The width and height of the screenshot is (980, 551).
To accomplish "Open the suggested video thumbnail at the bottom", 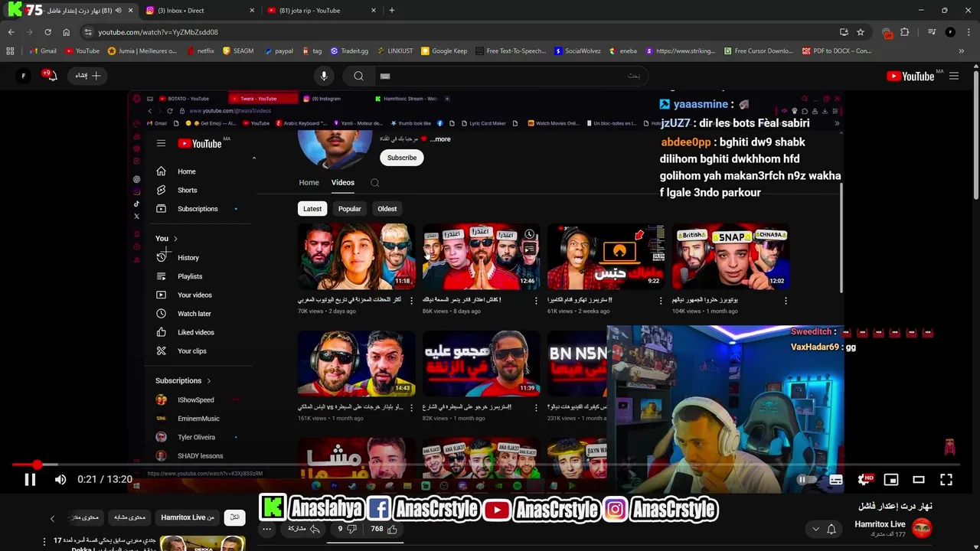I will (202, 543).
